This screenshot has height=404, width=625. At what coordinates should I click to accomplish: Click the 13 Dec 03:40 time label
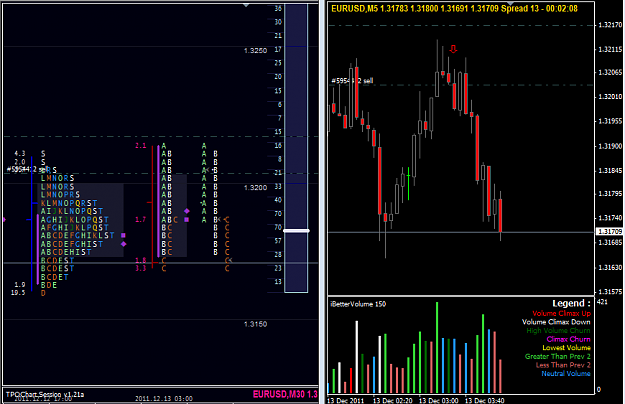[484, 400]
